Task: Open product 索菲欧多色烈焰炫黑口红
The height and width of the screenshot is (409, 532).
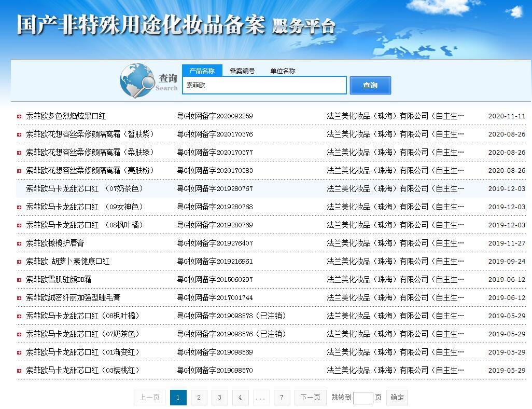Action: click(66, 116)
